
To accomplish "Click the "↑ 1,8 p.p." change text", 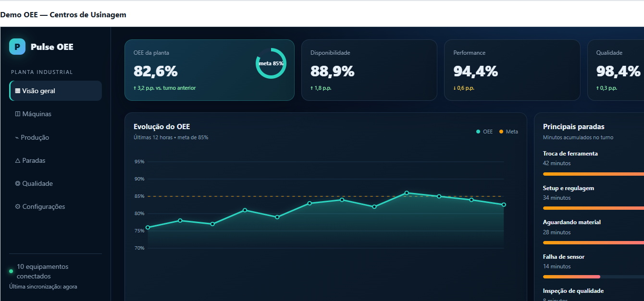I will point(321,88).
